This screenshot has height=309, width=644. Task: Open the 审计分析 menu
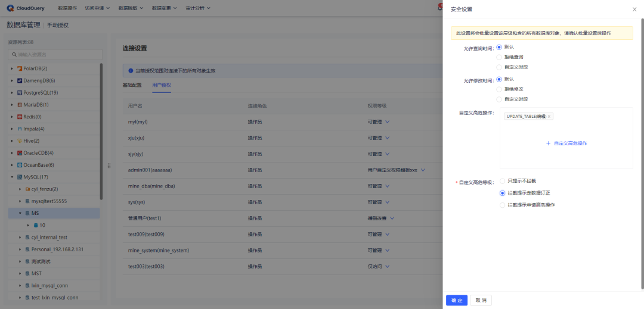[x=198, y=8]
